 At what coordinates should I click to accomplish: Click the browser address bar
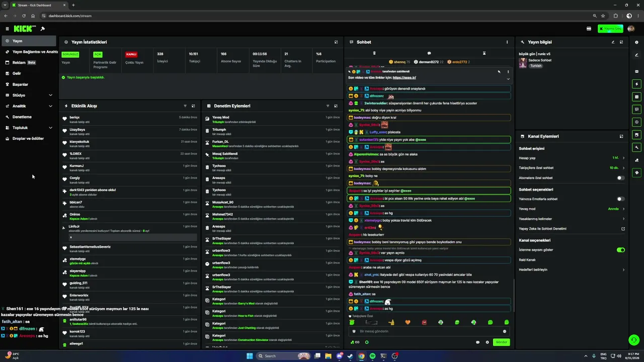click(x=317, y=16)
